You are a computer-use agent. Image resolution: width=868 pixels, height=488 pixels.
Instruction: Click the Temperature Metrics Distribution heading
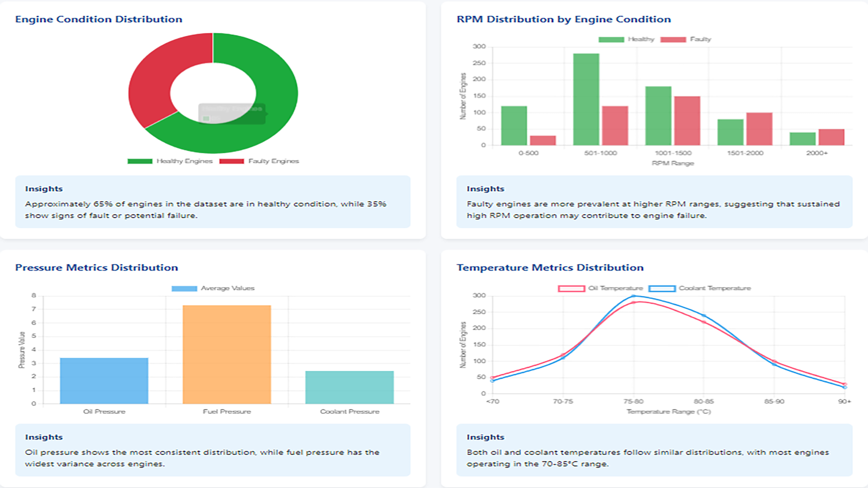[550, 267]
